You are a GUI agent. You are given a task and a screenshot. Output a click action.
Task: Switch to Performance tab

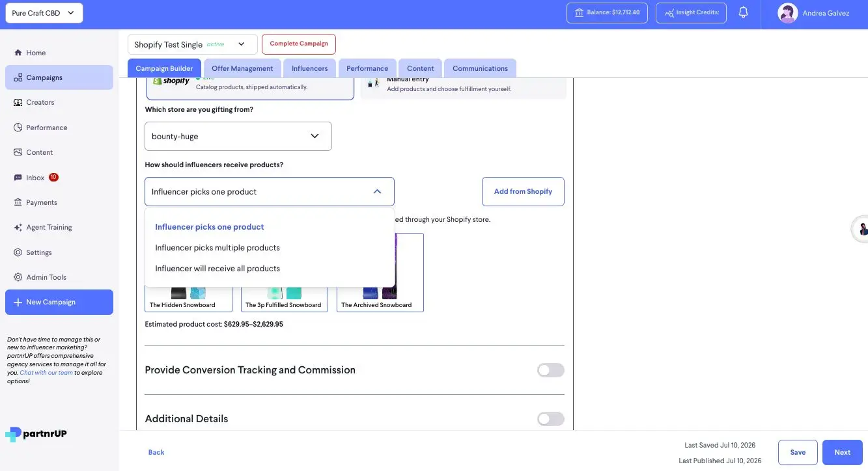[367, 68]
